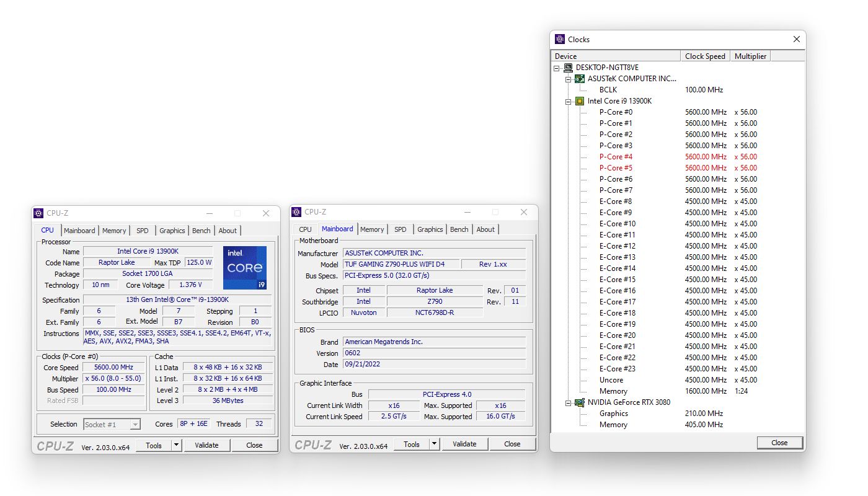Open the Tools dropdown arrow in the processor window
This screenshot has width=868, height=496.
coord(176,445)
